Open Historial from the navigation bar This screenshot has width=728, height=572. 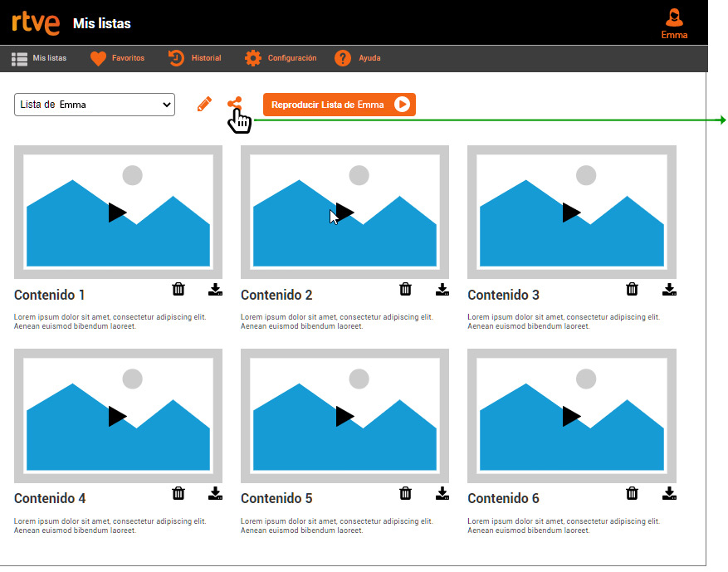(195, 58)
